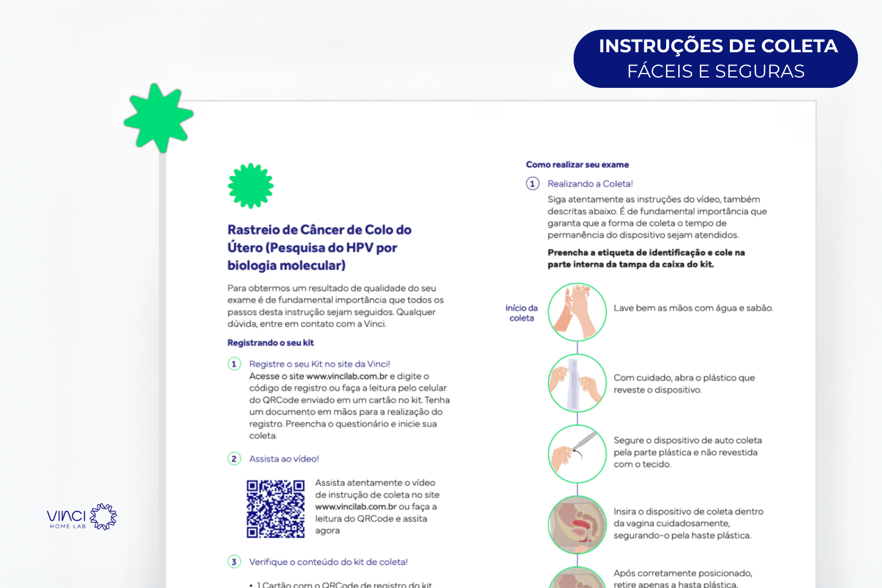This screenshot has width=882, height=588.
Task: Click the 'Como realizar seu exame' section title
Action: point(577,164)
